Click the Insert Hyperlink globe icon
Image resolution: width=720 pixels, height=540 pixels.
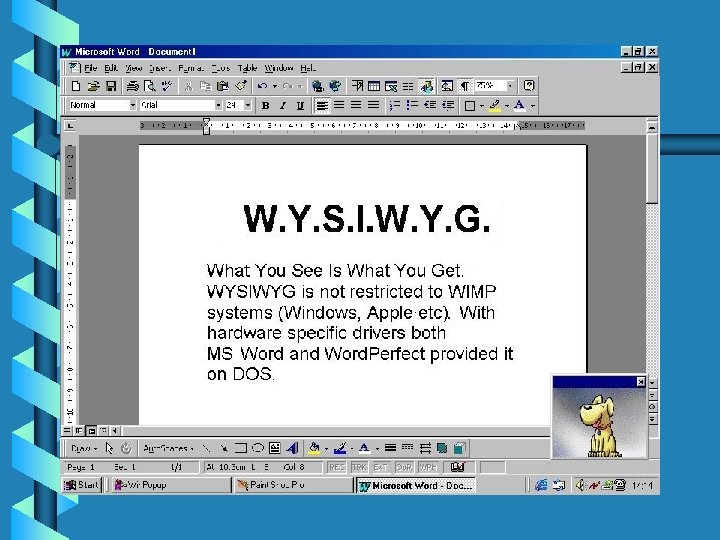click(317, 86)
